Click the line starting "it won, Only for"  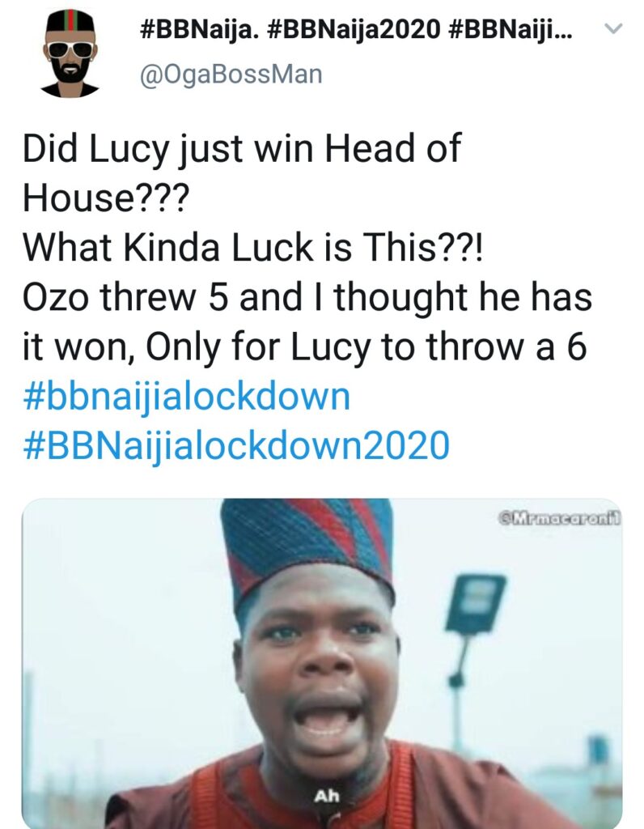tap(304, 346)
